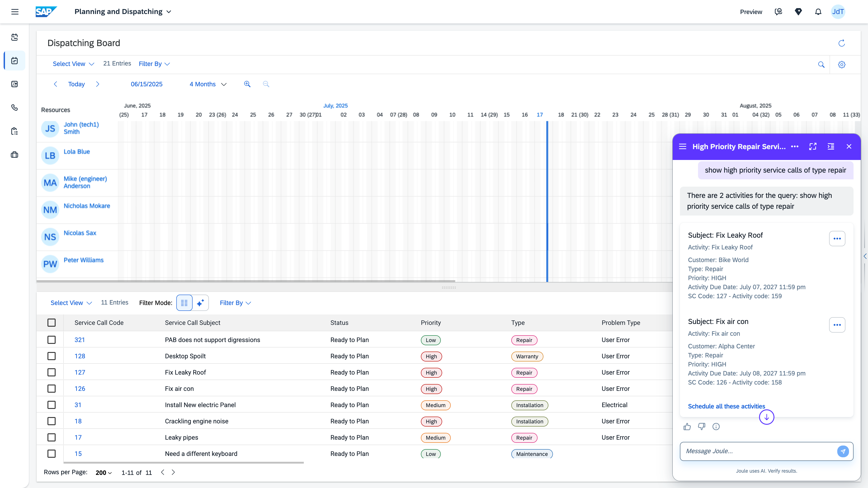
Task: Expand the Joule panel to fullscreen
Action: [x=813, y=146]
